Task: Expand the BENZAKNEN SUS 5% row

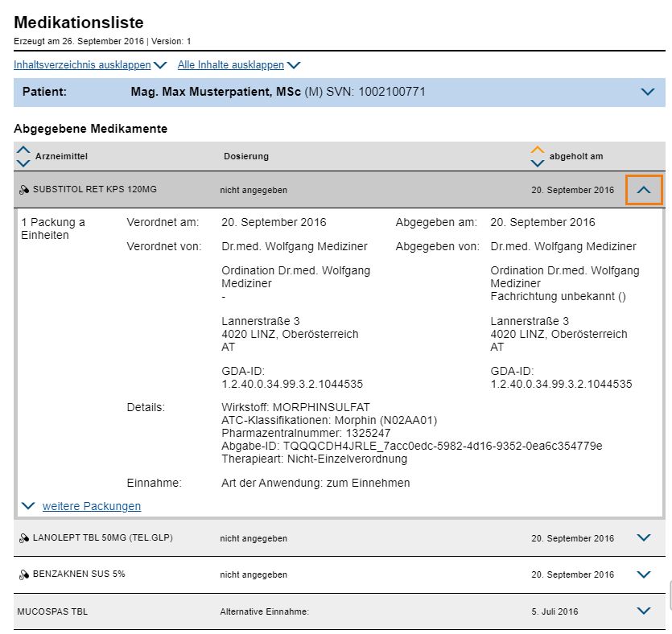Action: [x=644, y=574]
